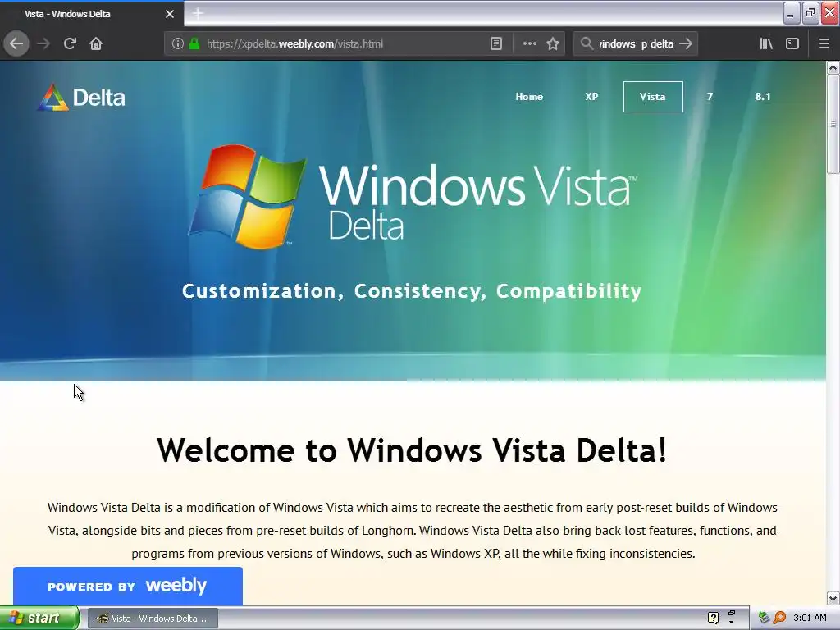Select the Home navigation item

[529, 97]
